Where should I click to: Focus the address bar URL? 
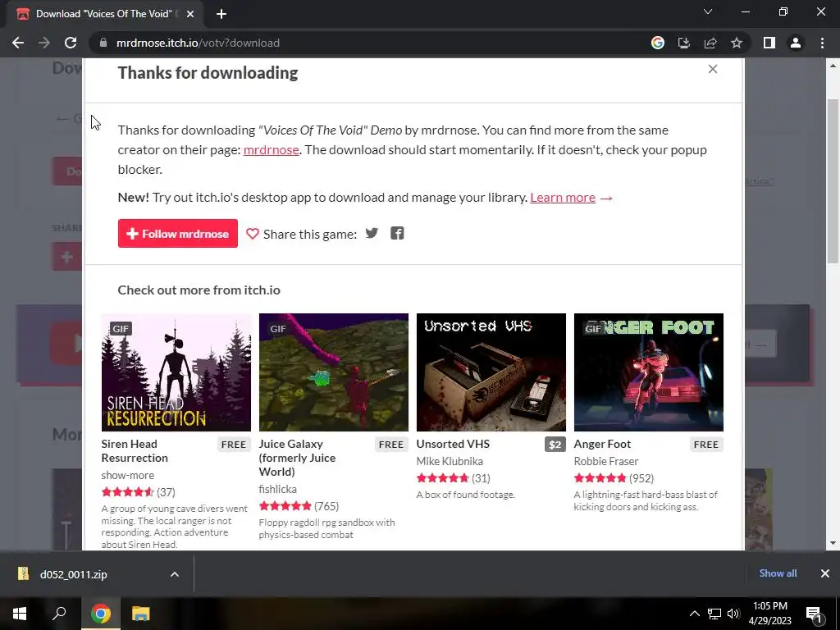pyautogui.click(x=198, y=43)
